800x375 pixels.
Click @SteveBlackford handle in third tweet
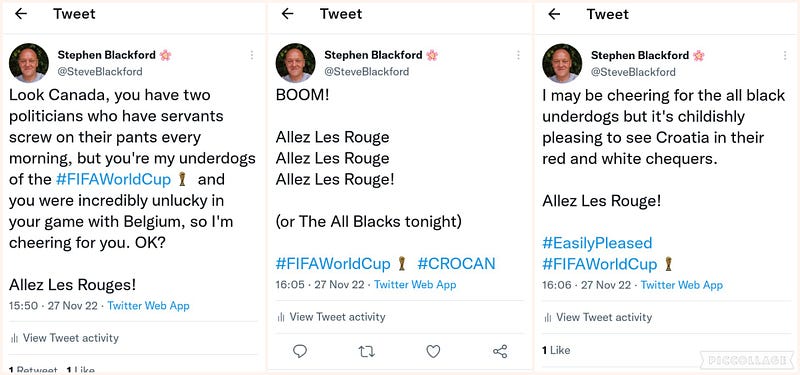click(x=633, y=72)
